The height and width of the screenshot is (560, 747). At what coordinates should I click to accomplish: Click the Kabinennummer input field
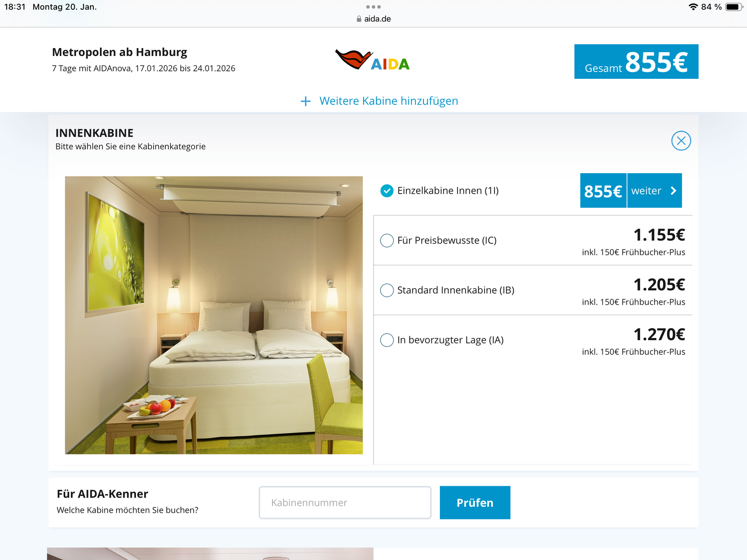point(345,503)
